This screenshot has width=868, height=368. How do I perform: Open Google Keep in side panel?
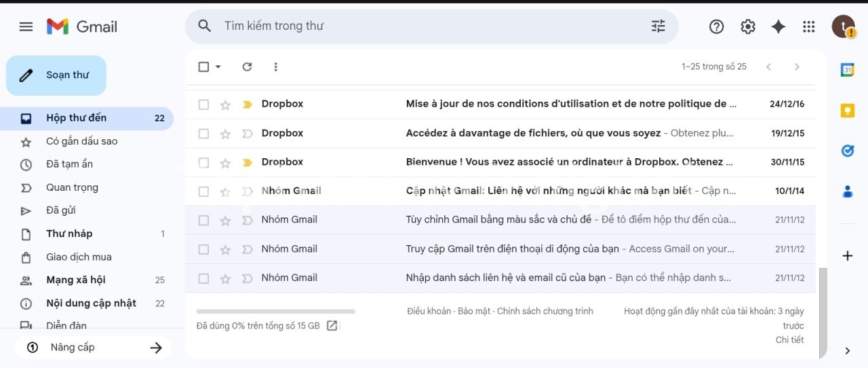click(847, 111)
